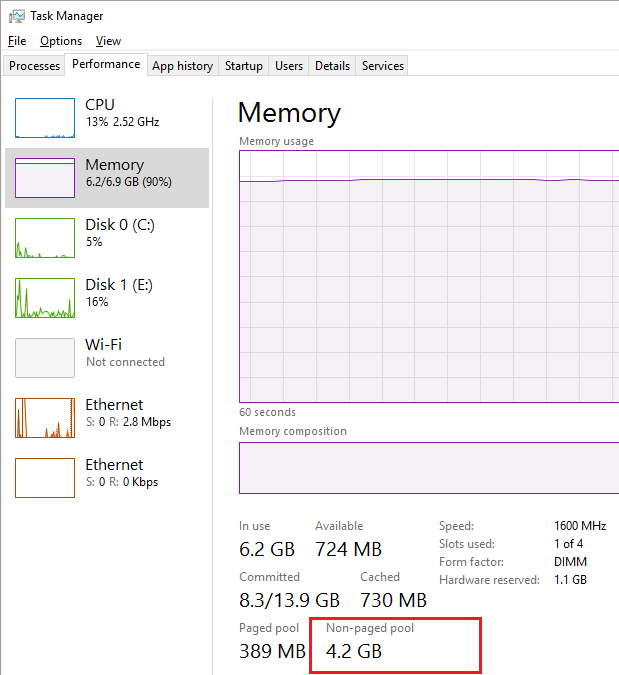Select the Memory graph thumbnail in sidebar

pyautogui.click(x=45, y=178)
